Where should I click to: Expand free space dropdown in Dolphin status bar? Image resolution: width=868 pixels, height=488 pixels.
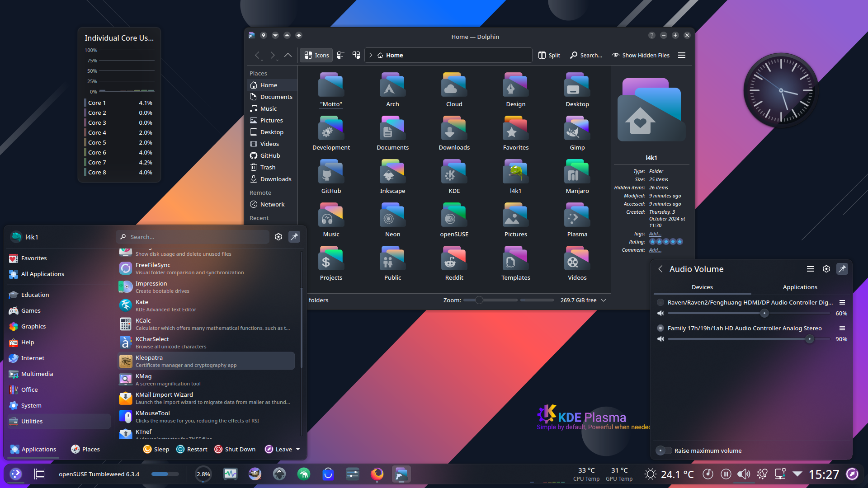(x=604, y=300)
